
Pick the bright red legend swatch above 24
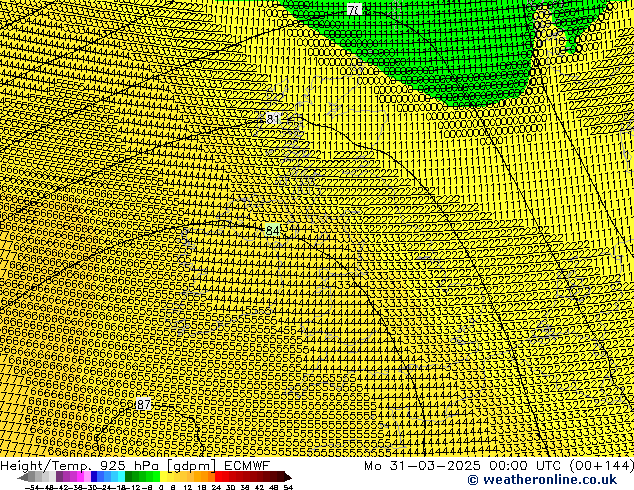pos(218,476)
